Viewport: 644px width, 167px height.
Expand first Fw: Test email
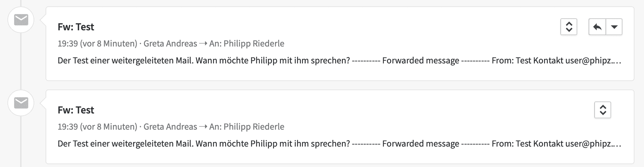point(569,27)
